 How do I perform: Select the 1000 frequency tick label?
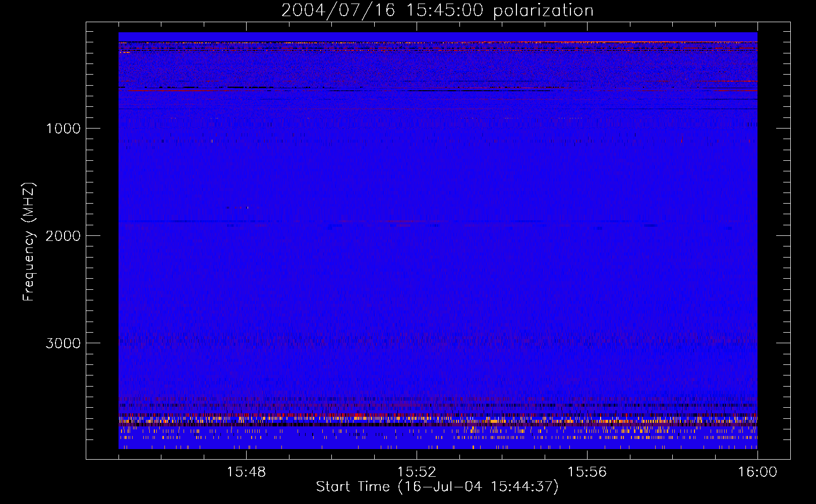click(x=64, y=129)
